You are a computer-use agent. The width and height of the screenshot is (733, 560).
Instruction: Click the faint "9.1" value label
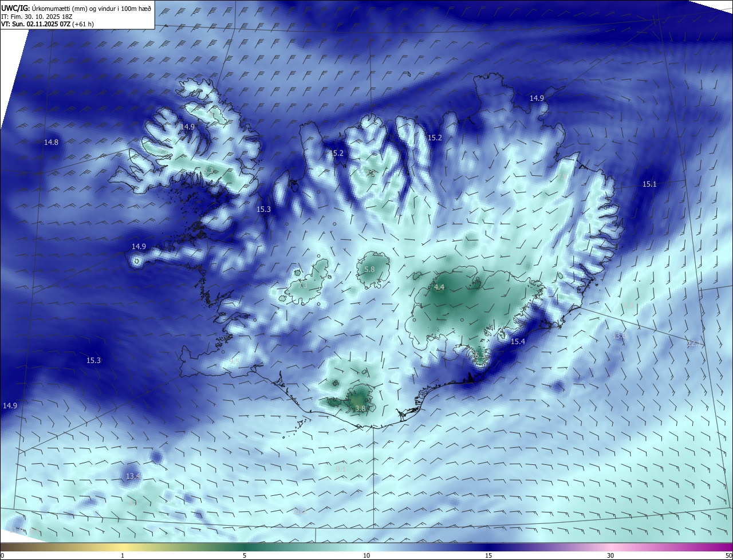341,469
